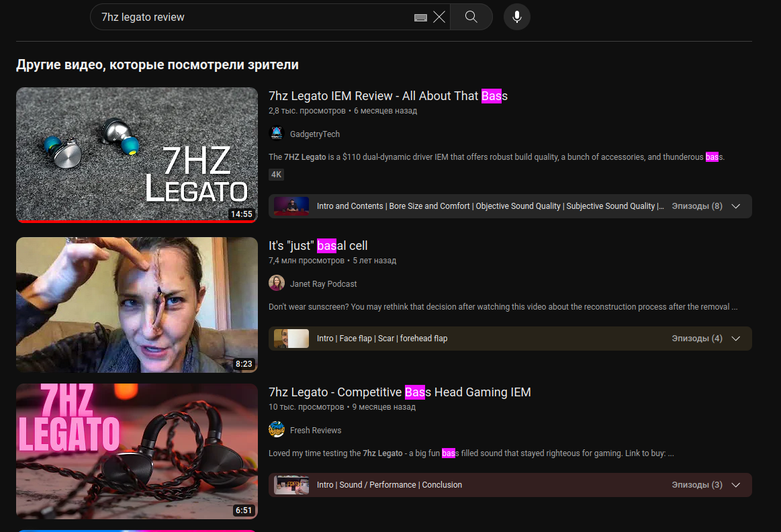
Task: Open GadgetryTech channel avatar
Action: click(x=277, y=134)
